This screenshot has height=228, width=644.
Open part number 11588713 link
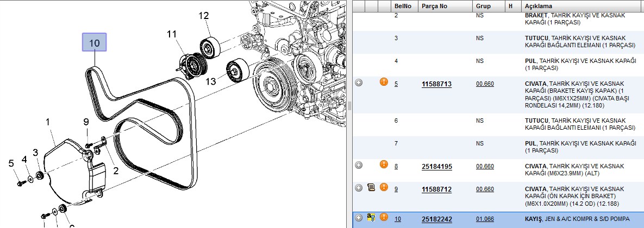click(x=436, y=84)
